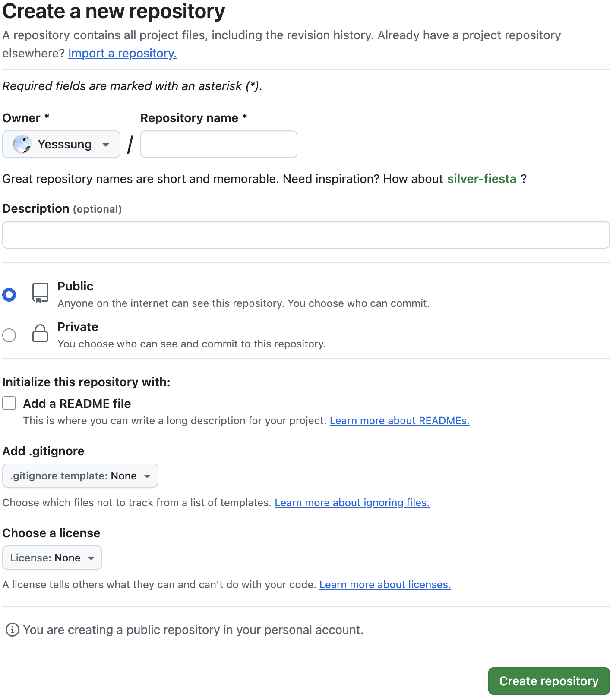Click the Public option label text
The height and width of the screenshot is (700, 613).
pos(76,287)
